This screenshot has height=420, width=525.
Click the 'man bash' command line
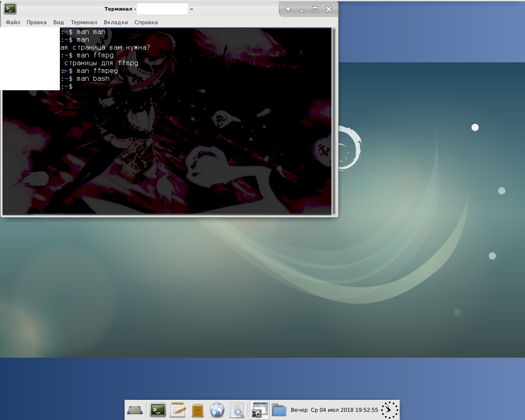[93, 79]
